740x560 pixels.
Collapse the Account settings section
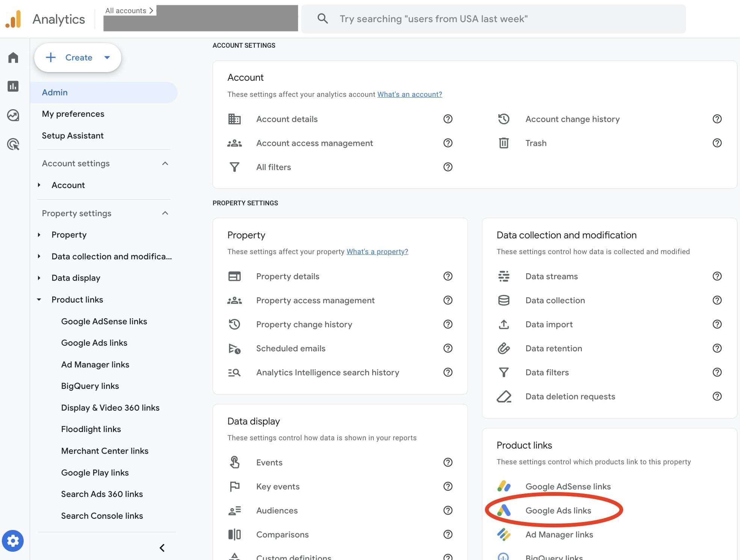(165, 163)
